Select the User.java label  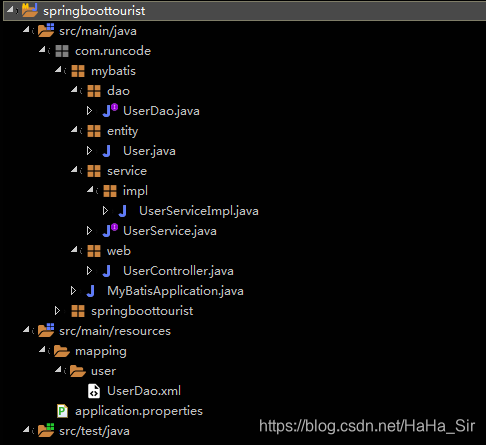[x=149, y=151]
